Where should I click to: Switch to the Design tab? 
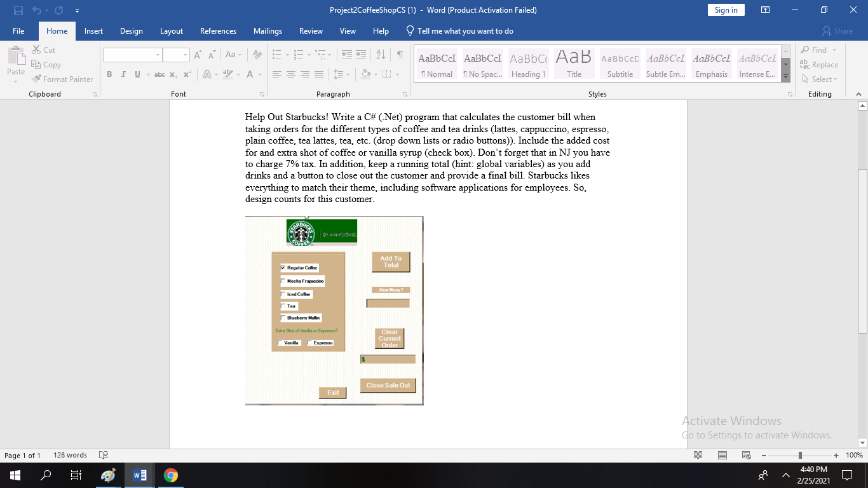(x=132, y=30)
